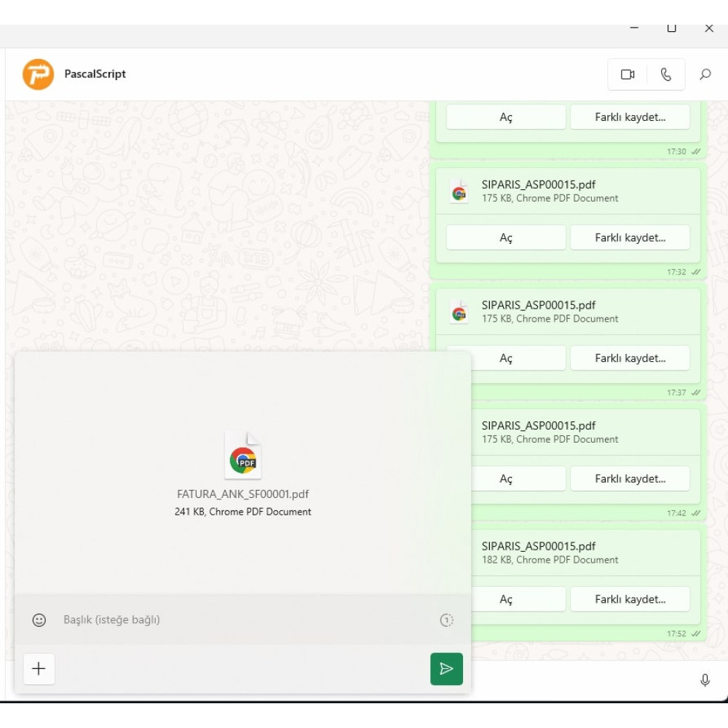Enable view-once for the attachment
The image size is (728, 728).
click(446, 620)
